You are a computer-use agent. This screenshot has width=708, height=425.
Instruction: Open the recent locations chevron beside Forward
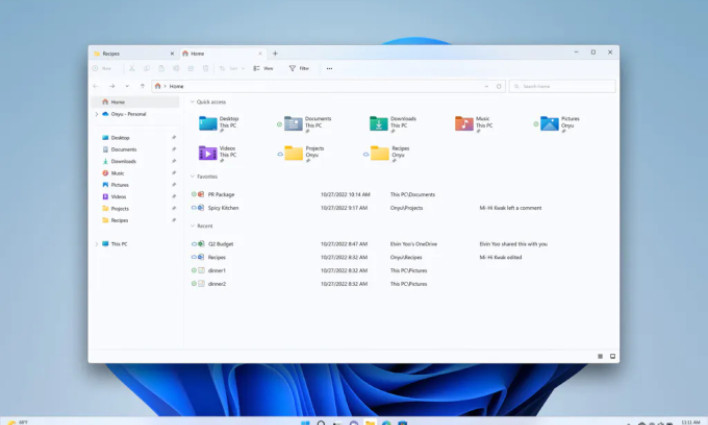127,86
